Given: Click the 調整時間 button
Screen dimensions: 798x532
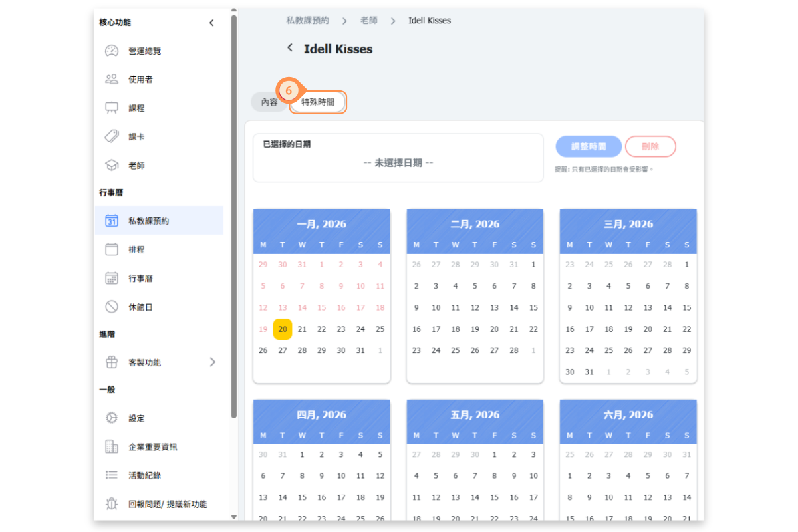Looking at the screenshot, I should click(589, 146).
